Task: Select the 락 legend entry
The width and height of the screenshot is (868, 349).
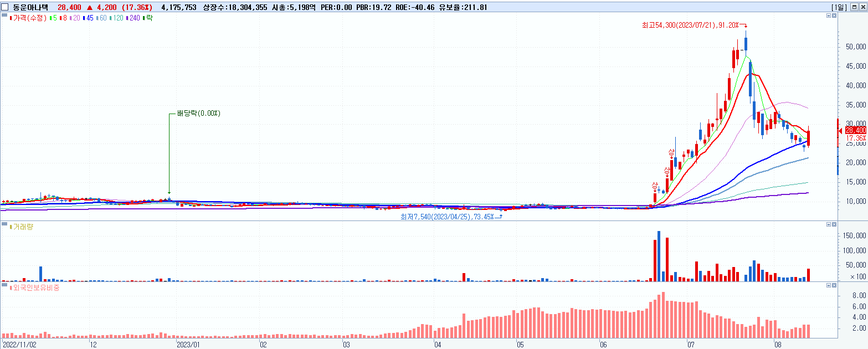Action: [x=148, y=18]
